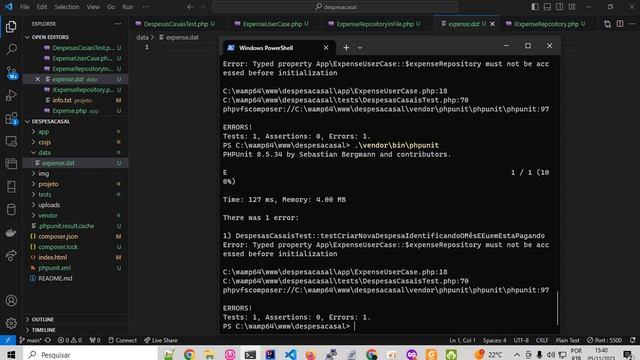Expand the cssjs folder

[44, 142]
